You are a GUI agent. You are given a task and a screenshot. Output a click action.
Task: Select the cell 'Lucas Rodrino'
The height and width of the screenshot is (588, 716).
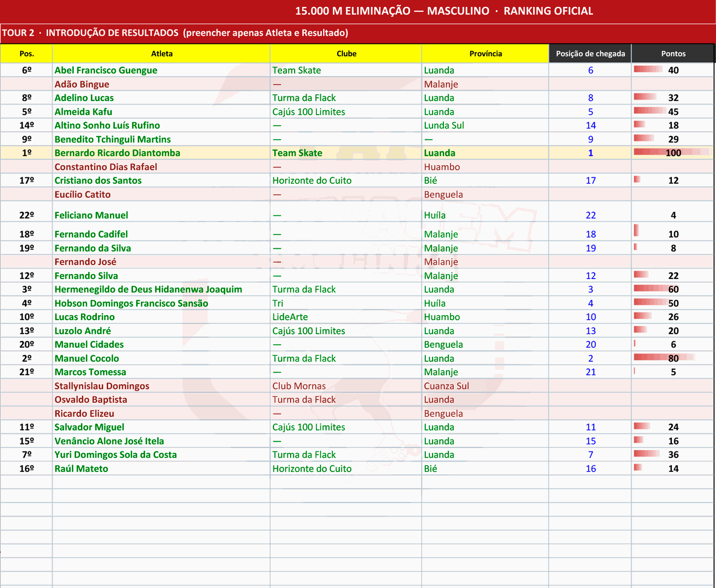click(161, 317)
